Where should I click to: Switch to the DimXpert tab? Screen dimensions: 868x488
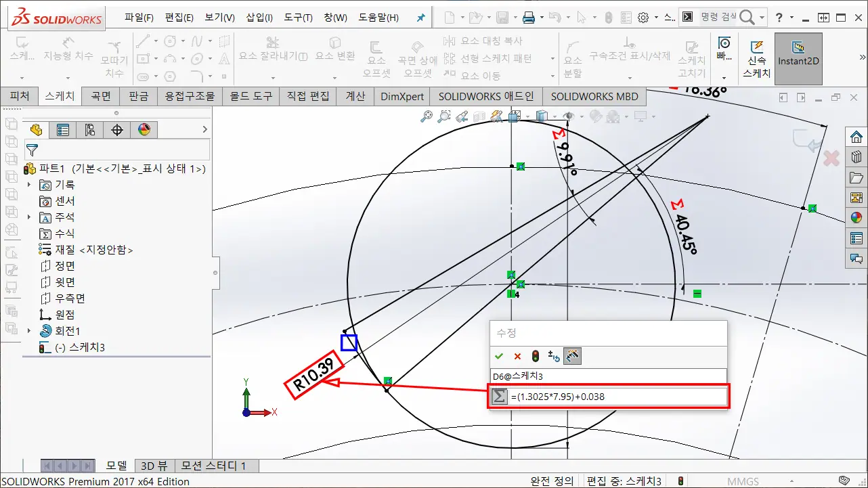point(402,97)
